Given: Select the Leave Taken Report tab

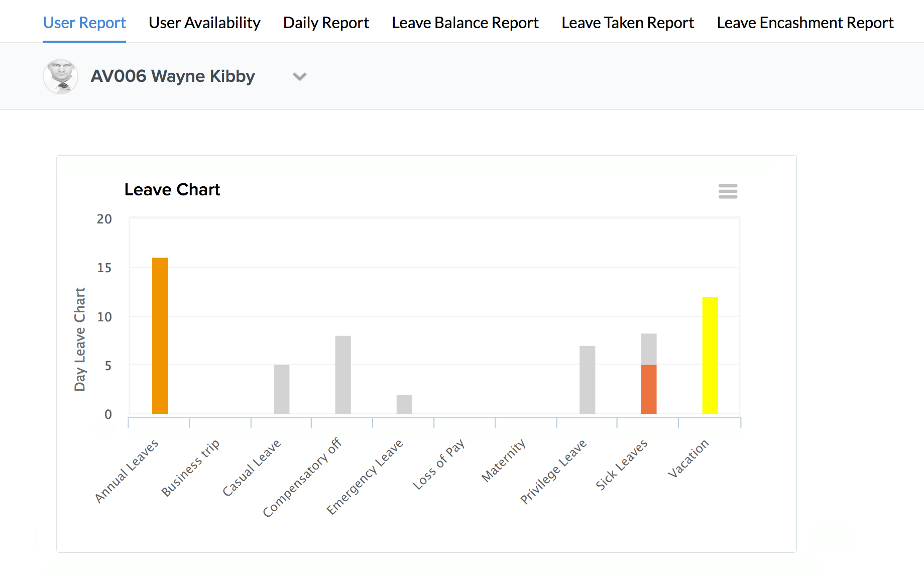Looking at the screenshot, I should 627,23.
